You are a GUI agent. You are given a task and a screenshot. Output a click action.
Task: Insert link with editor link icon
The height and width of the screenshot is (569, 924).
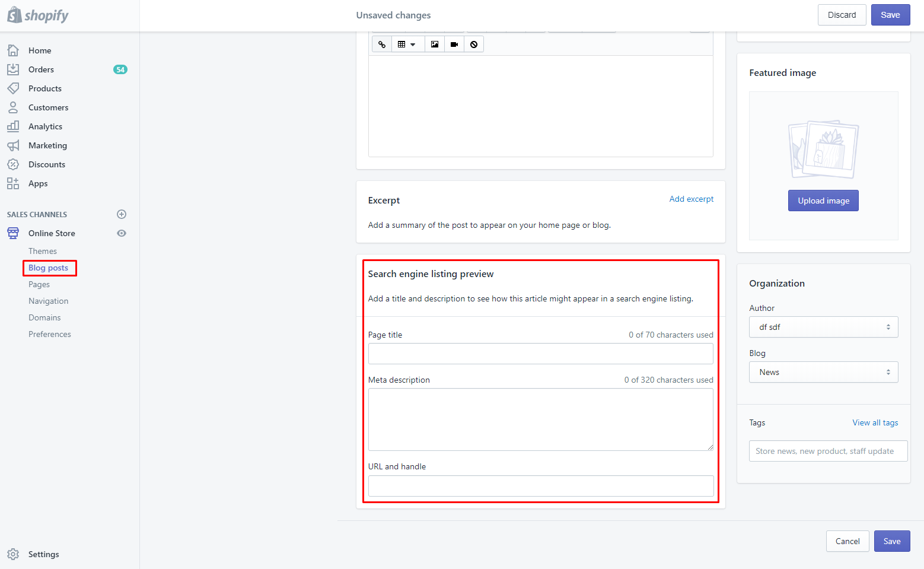point(382,44)
